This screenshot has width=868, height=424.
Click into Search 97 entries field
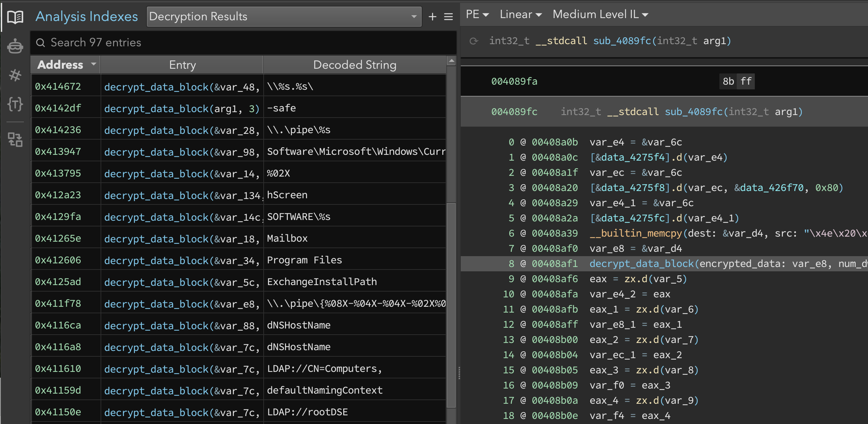(243, 43)
